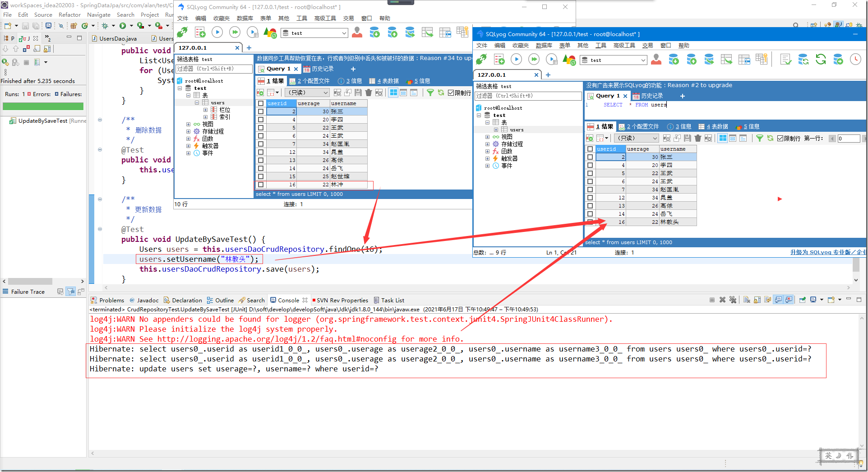Click the green refresh arrows icon in right SQLyog
868x472 pixels.
click(821, 60)
